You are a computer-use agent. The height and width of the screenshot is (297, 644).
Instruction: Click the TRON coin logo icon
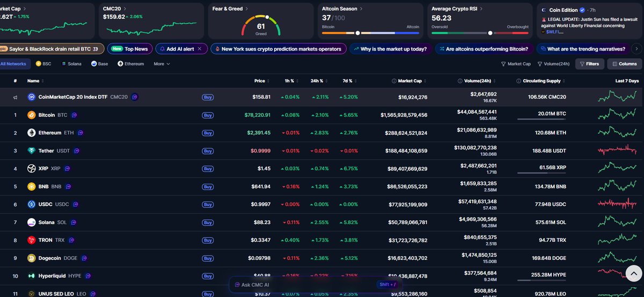(x=31, y=240)
